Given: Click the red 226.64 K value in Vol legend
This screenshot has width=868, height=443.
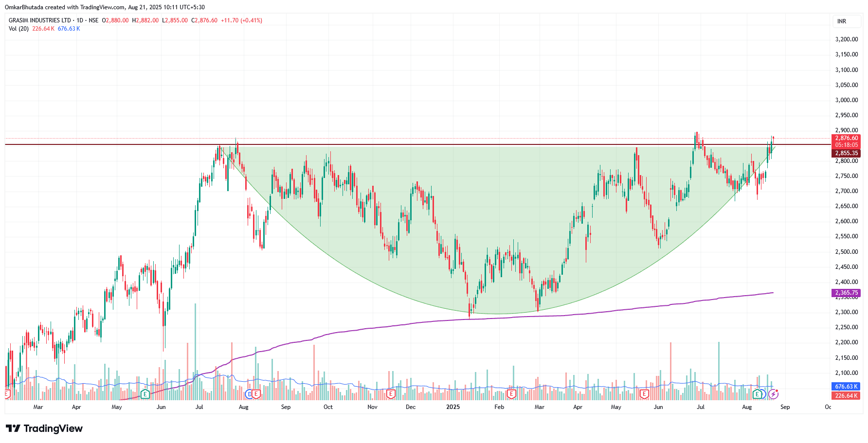Looking at the screenshot, I should [x=43, y=29].
